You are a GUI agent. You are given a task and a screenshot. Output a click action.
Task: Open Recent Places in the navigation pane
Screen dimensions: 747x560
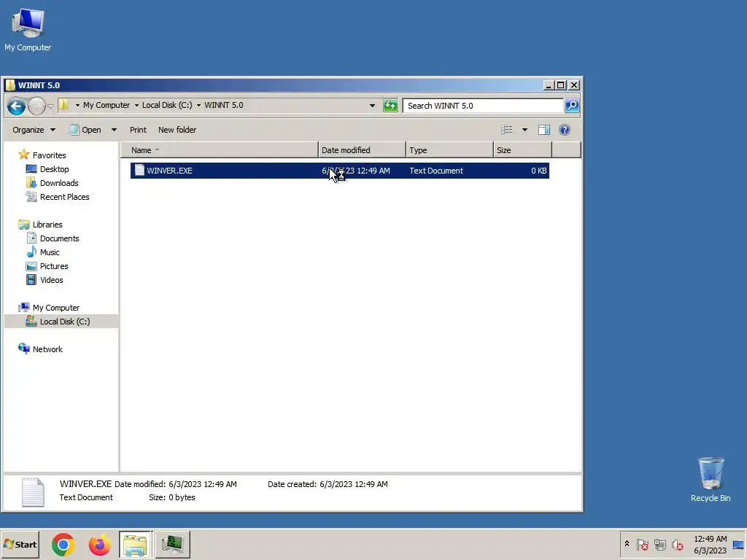tap(64, 197)
